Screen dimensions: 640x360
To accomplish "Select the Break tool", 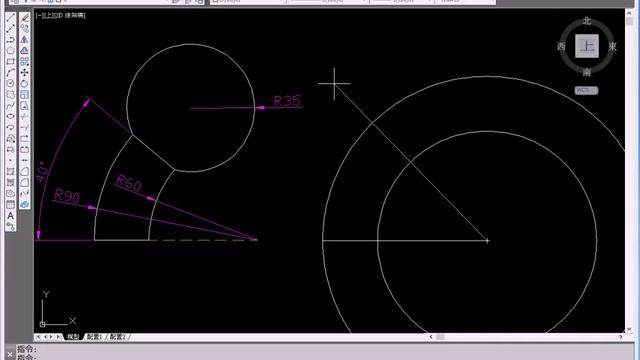I will point(24,149).
